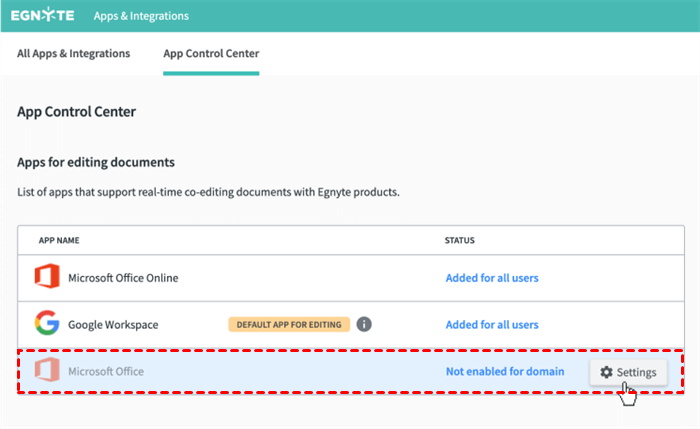
Task: Click the Not enabled for domain status
Action: pyautogui.click(x=505, y=372)
